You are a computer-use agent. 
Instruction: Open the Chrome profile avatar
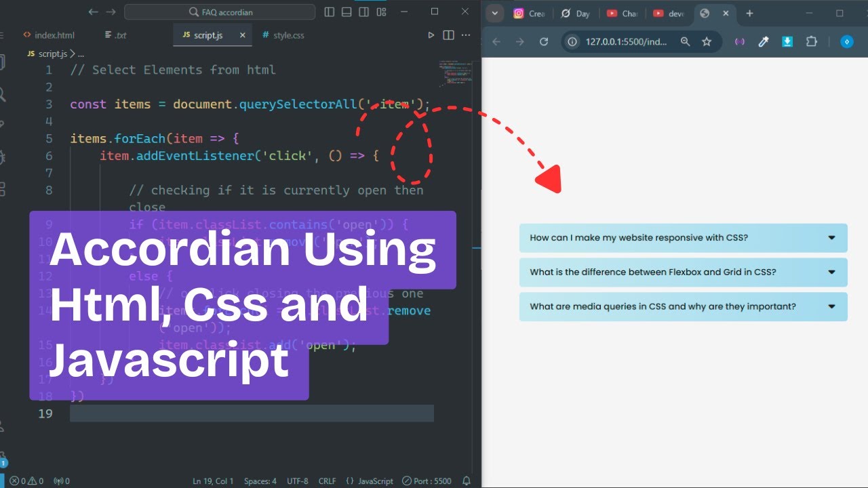pos(846,42)
